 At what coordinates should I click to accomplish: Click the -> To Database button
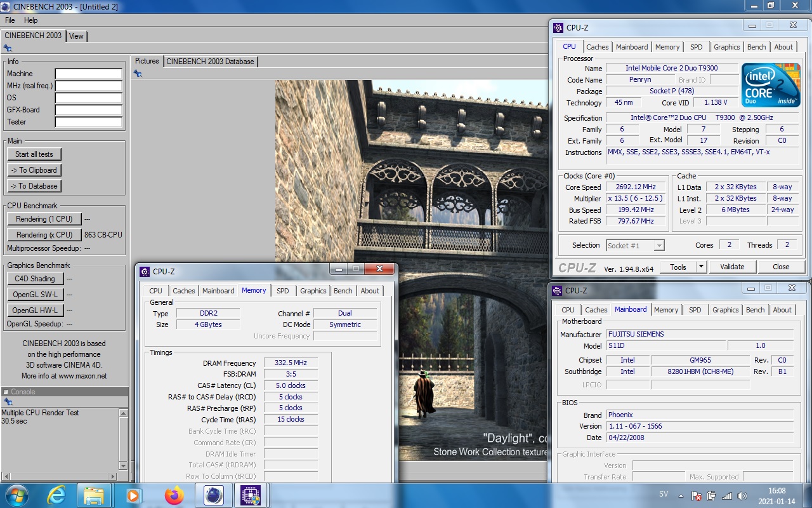click(x=34, y=186)
